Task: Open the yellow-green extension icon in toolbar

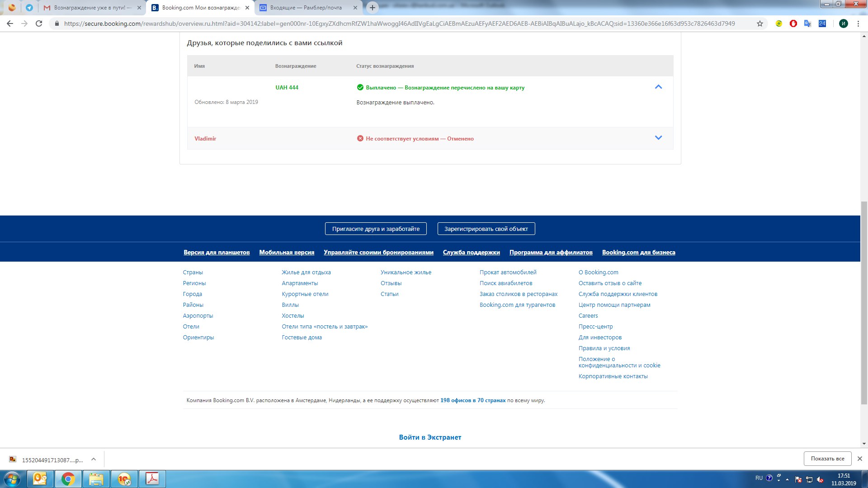Action: tap(778, 23)
